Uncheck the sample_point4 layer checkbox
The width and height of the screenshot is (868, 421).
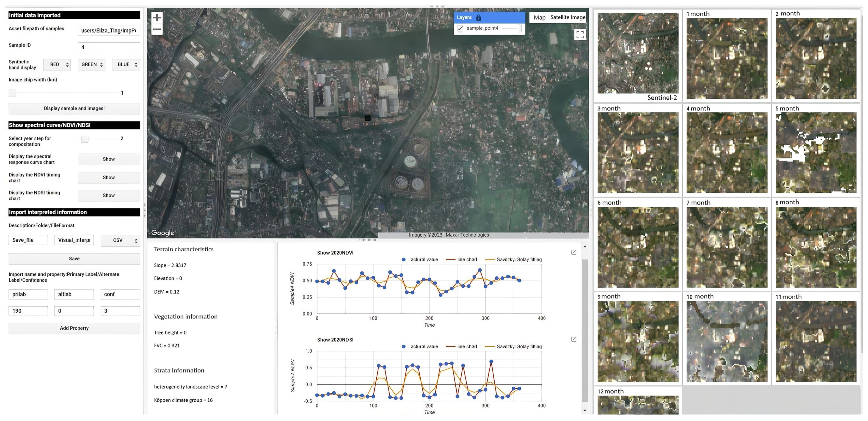[460, 28]
